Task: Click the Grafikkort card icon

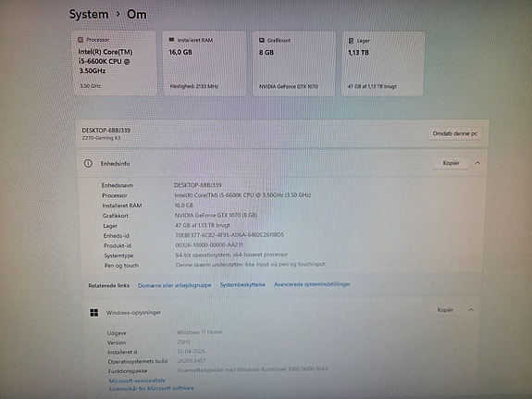Action: (262, 40)
